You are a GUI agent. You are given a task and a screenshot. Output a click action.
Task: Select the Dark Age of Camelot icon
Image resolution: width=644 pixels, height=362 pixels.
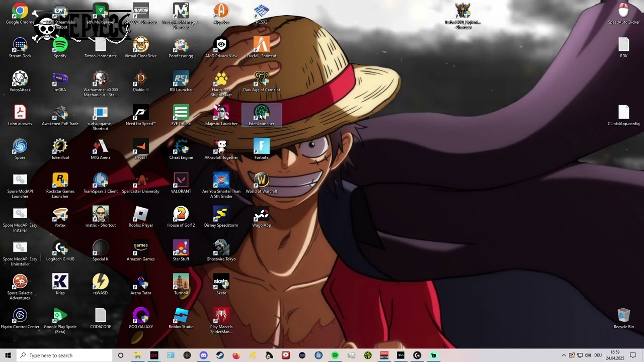coord(262,81)
